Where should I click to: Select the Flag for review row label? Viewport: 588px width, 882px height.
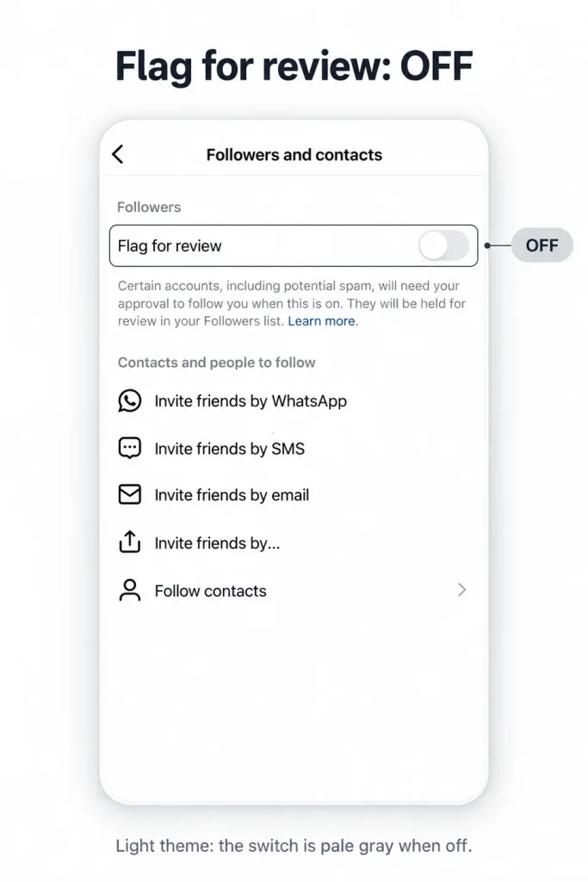170,245
